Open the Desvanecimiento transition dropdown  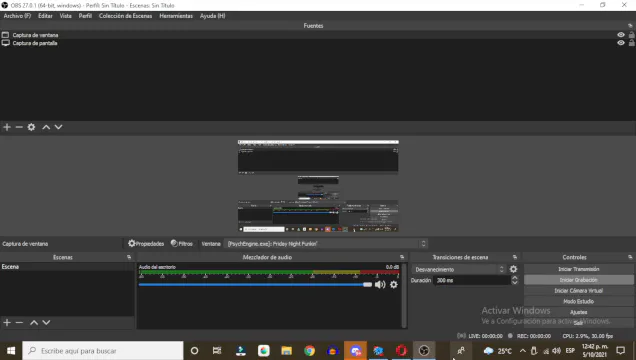click(458, 270)
